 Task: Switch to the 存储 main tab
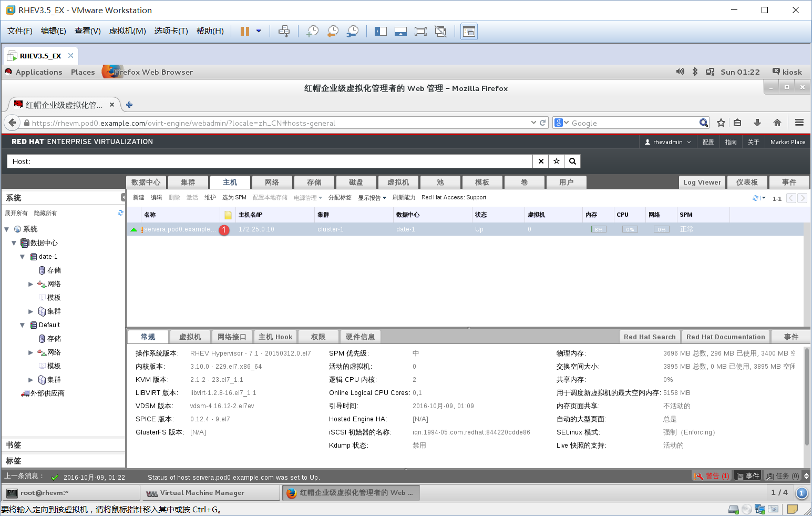(314, 182)
